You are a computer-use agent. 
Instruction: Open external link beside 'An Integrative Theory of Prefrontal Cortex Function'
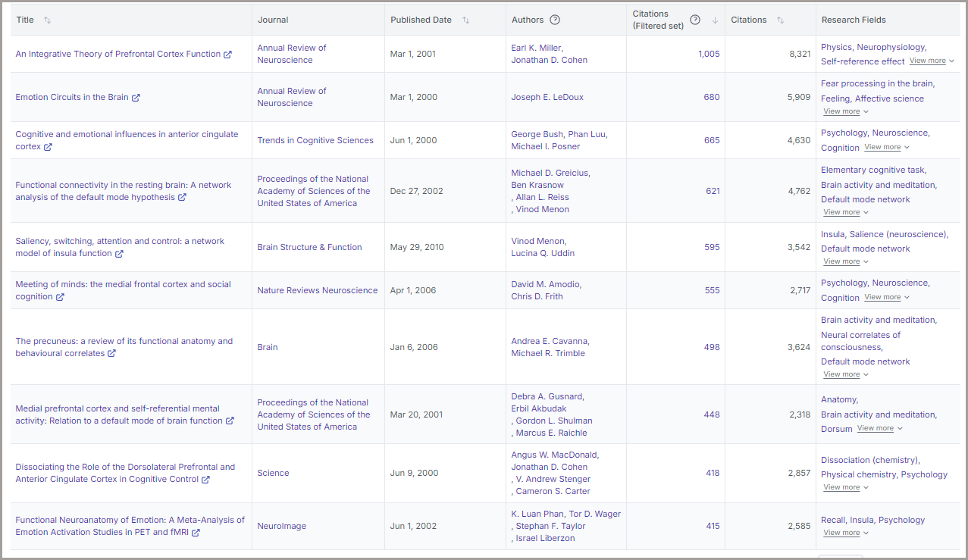[229, 54]
